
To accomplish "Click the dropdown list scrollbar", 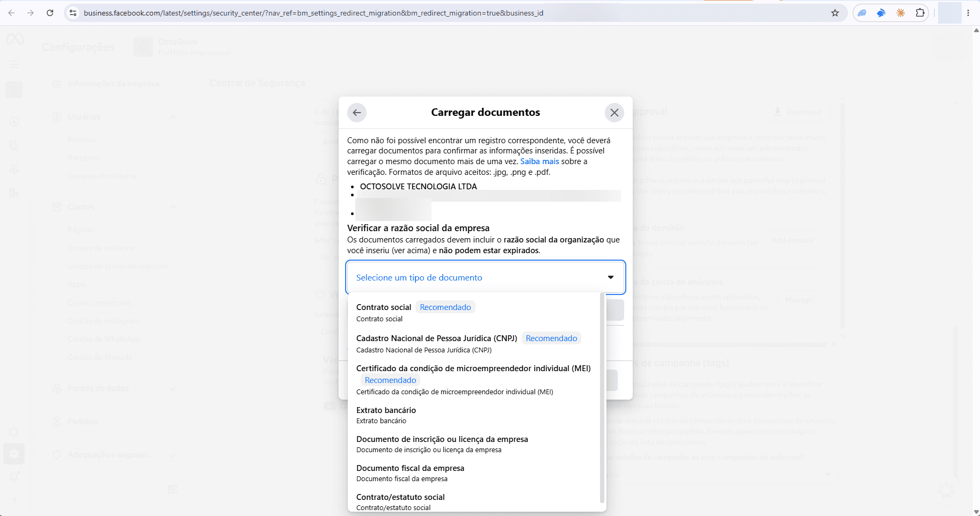I will [602, 398].
